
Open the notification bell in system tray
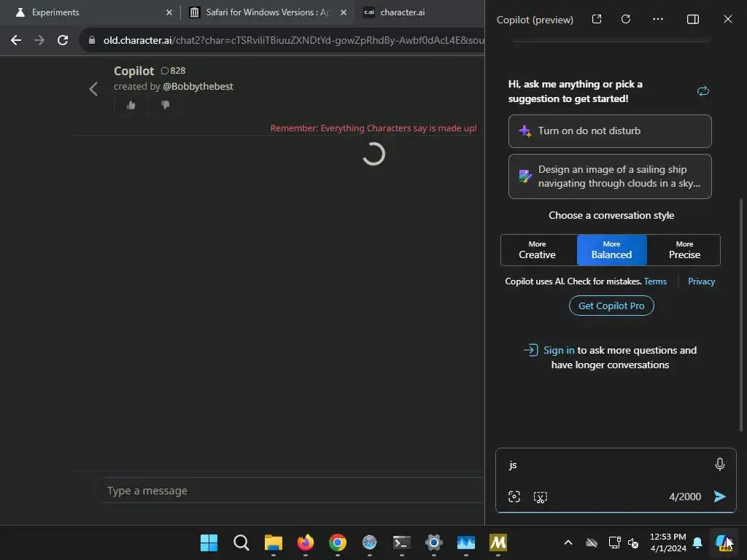(697, 542)
